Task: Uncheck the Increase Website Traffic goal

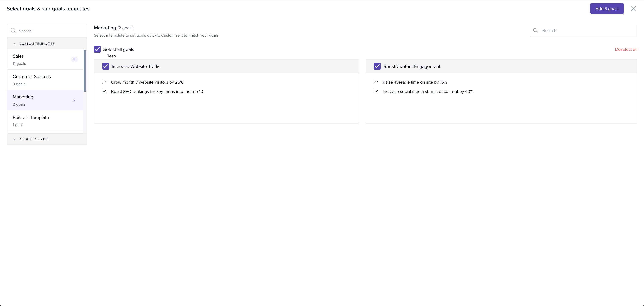Action: pos(105,66)
